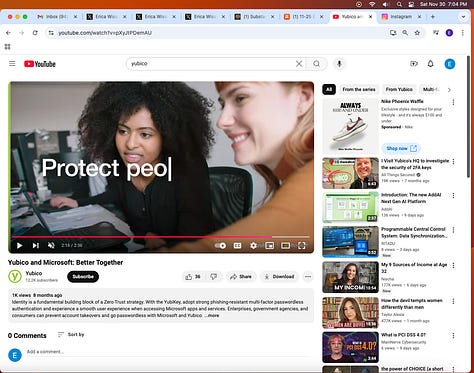This screenshot has height=373, width=474.
Task: Open options for Programmable Central Control video
Action: [453, 230]
